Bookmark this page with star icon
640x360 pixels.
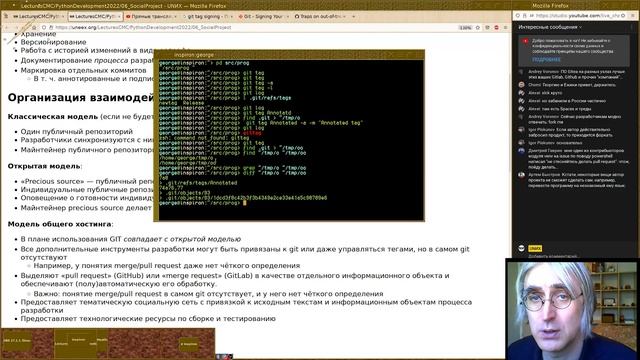pos(478,27)
